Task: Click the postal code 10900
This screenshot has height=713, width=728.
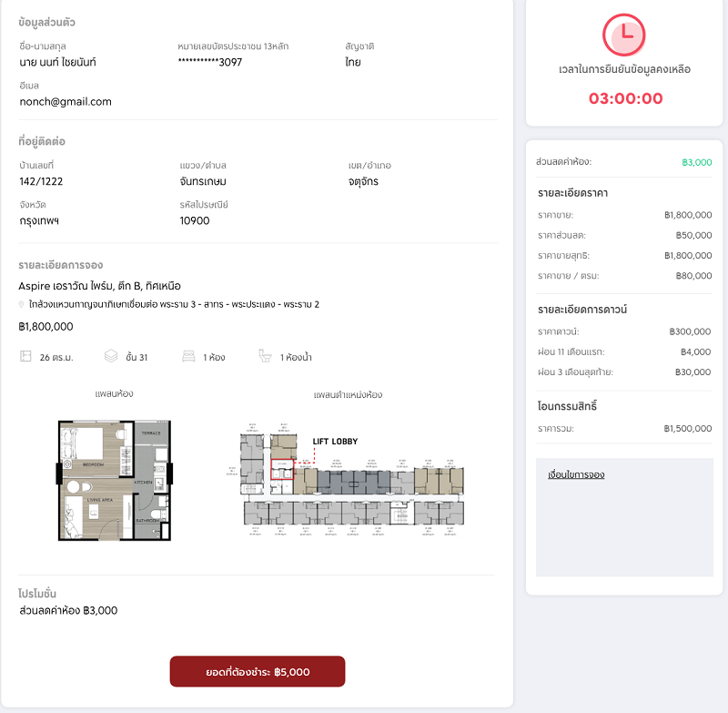Action: (195, 220)
